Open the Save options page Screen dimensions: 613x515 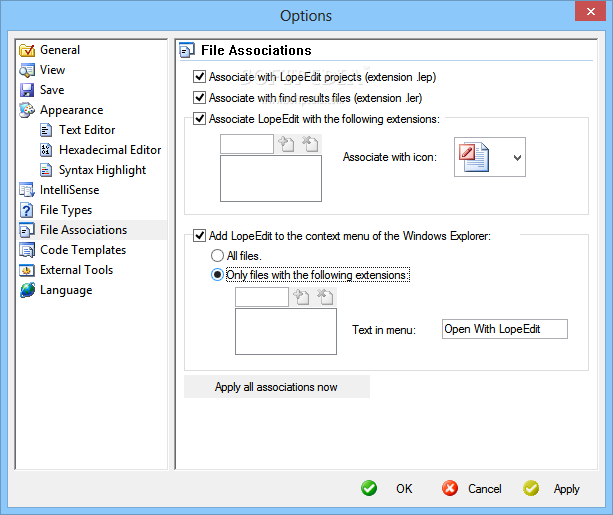tap(52, 90)
